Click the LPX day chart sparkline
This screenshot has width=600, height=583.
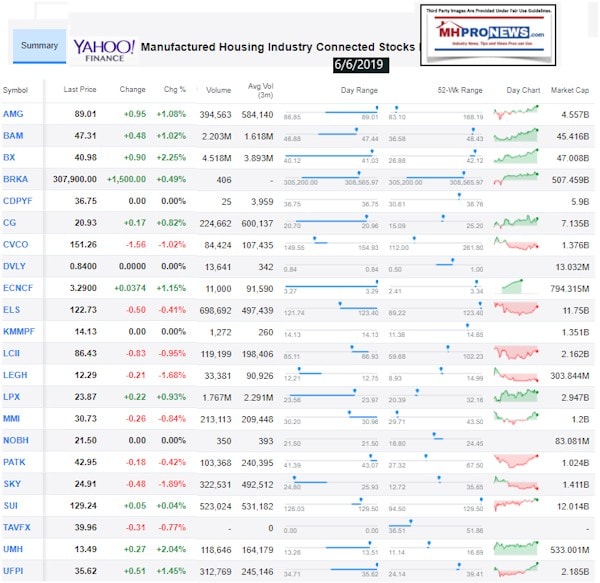pyautogui.click(x=516, y=396)
